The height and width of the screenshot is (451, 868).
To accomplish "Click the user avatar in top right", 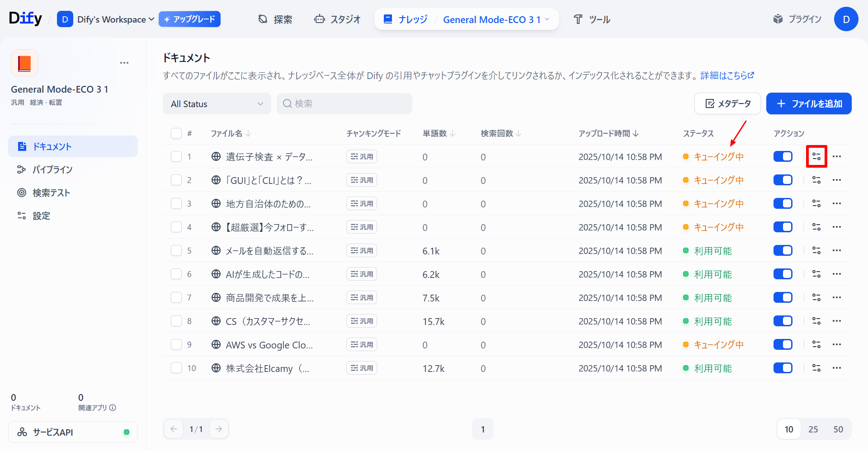I will click(x=846, y=19).
